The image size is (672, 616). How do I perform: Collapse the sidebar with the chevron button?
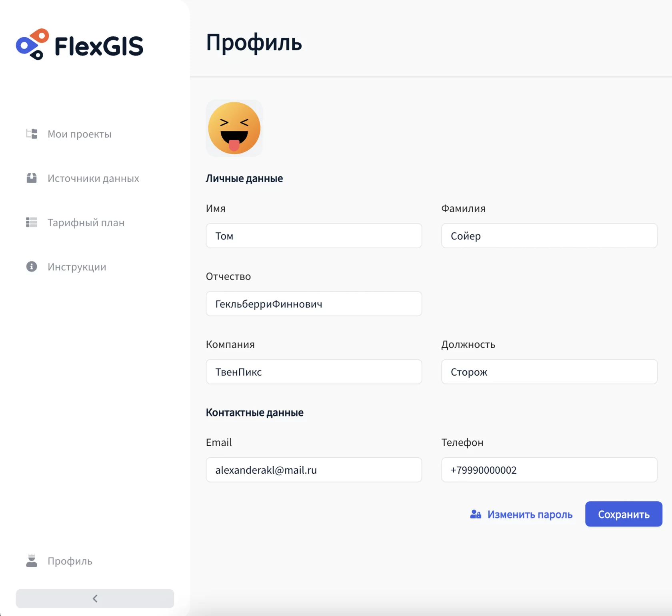point(95,598)
